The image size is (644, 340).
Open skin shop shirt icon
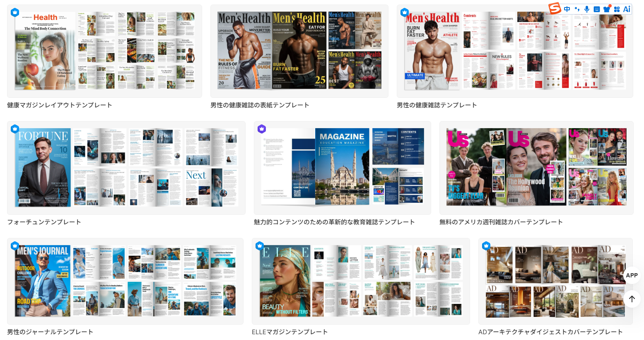click(x=607, y=9)
